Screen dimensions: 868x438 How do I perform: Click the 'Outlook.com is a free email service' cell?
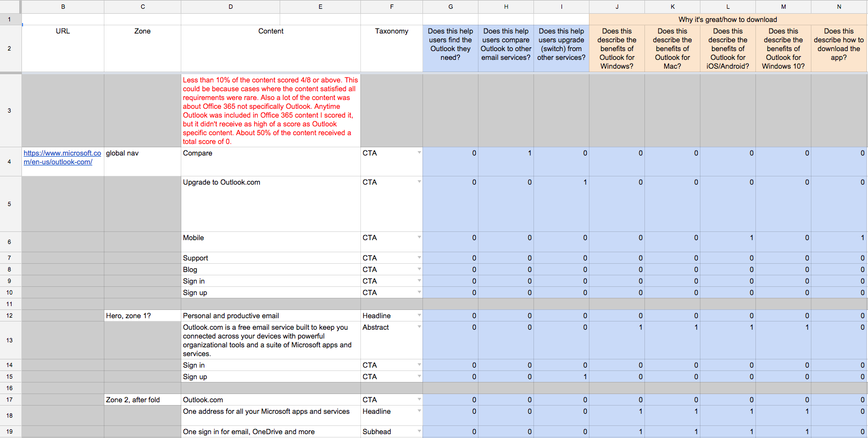pyautogui.click(x=271, y=340)
